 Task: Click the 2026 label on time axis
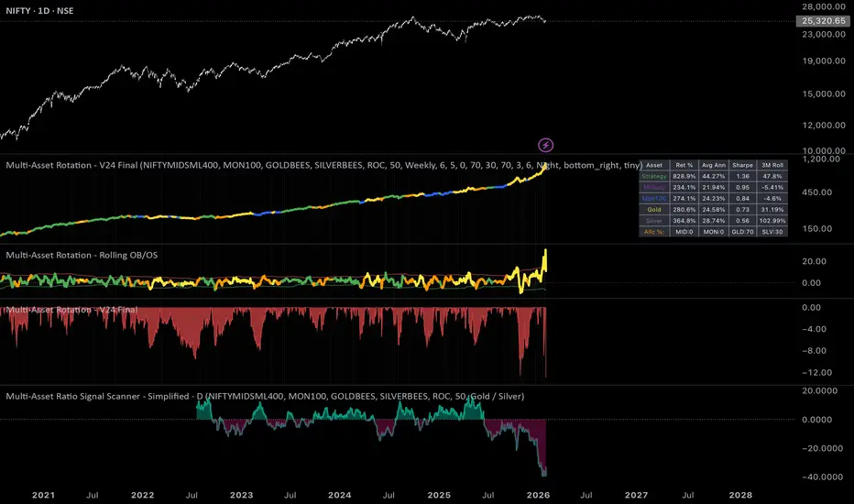pyautogui.click(x=538, y=495)
